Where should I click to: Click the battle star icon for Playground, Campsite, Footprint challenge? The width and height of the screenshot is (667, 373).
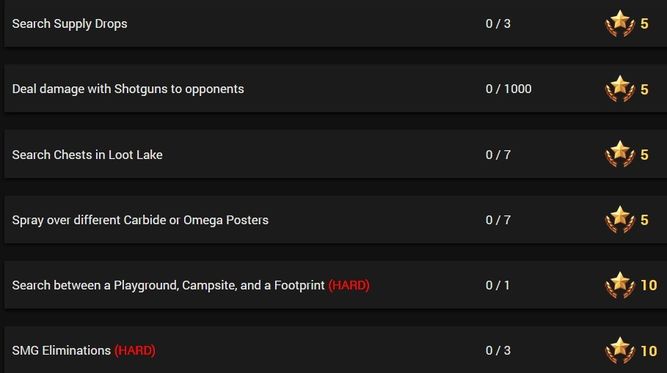coord(620,285)
